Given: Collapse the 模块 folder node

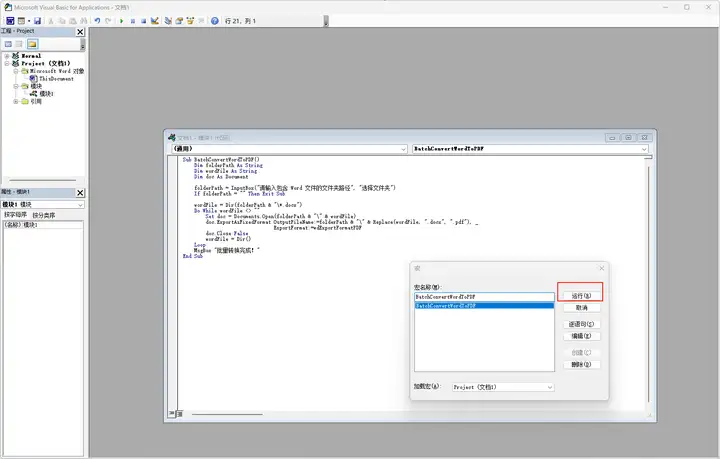Looking at the screenshot, I should (16, 86).
